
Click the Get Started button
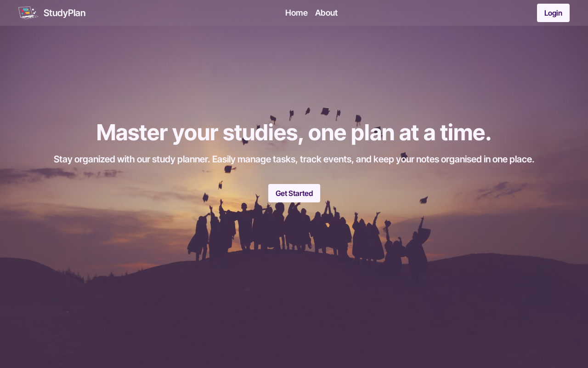(294, 193)
